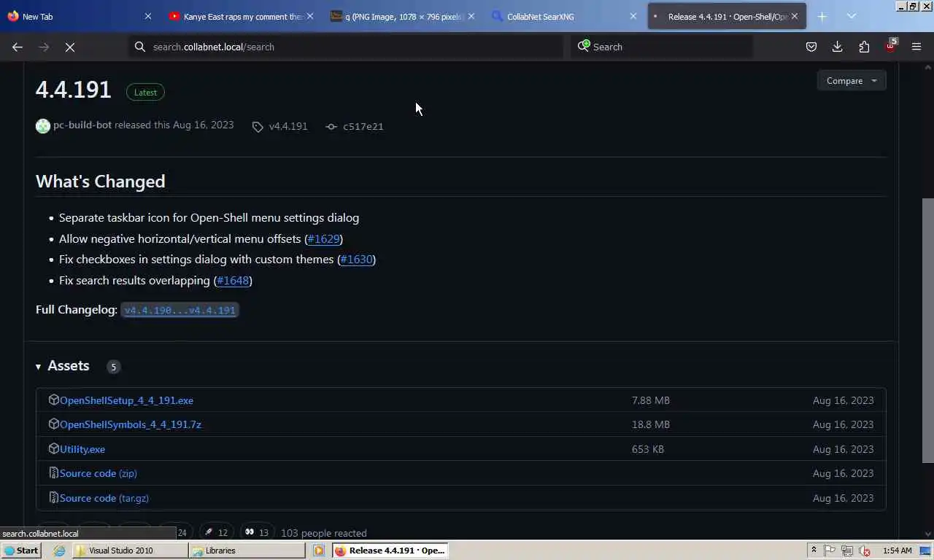Click the network tray icon
Viewport: 934px width, 560px height.
coord(847,551)
